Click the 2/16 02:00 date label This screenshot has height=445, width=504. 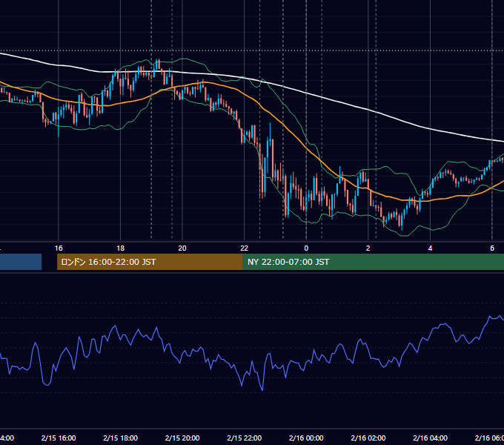click(x=368, y=438)
